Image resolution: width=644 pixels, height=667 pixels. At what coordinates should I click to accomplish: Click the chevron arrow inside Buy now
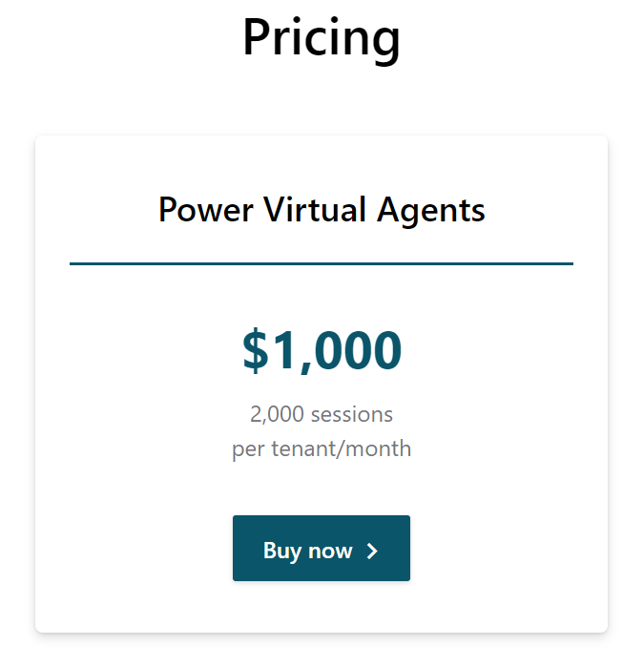pyautogui.click(x=372, y=551)
